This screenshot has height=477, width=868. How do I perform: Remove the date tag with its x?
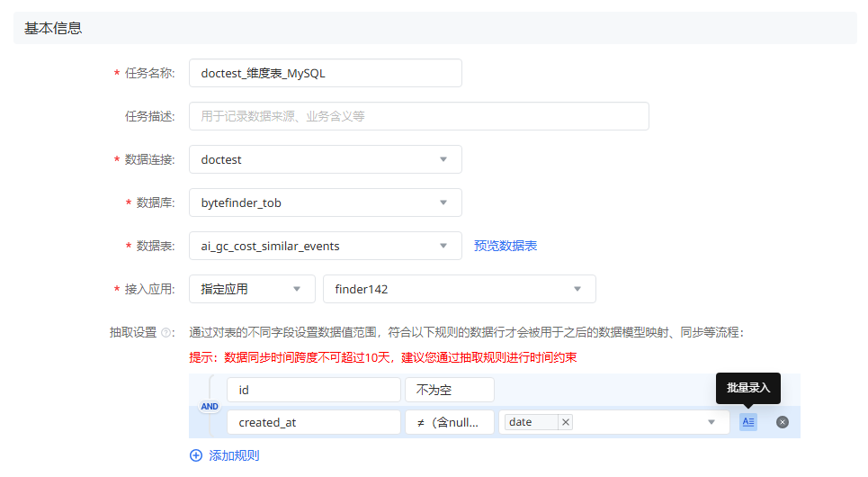[565, 422]
